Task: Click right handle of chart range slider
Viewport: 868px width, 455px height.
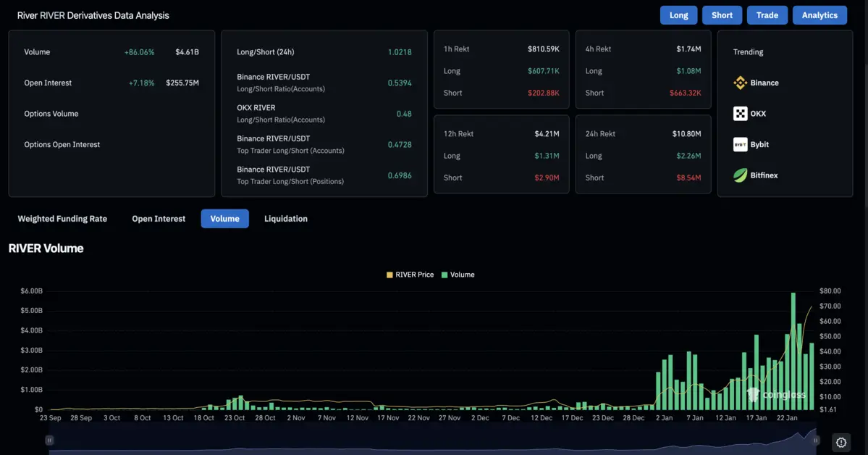Action: [816, 440]
